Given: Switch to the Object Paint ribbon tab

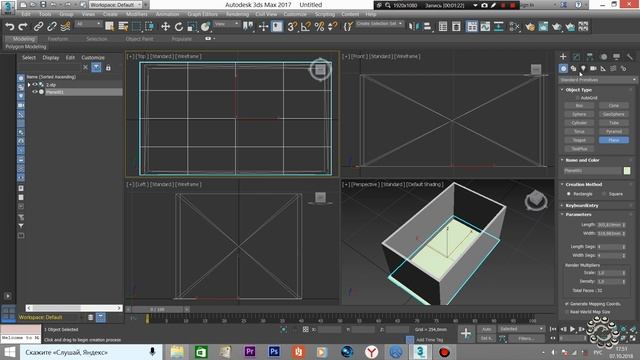Looking at the screenshot, I should (140, 39).
